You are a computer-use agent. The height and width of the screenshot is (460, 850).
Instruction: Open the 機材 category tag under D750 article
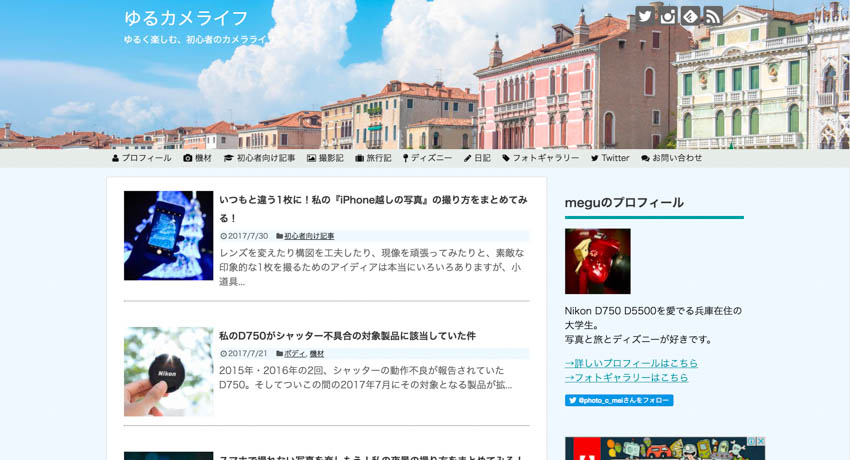click(x=317, y=354)
